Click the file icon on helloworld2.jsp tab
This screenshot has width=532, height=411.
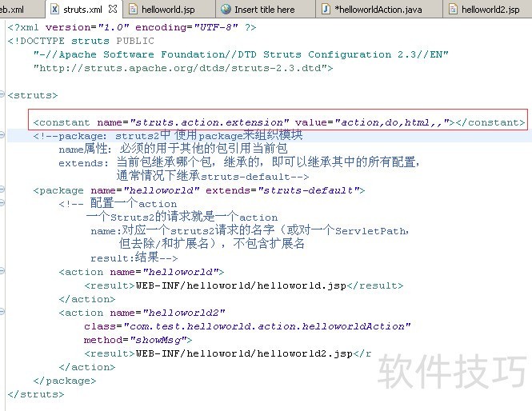[454, 10]
